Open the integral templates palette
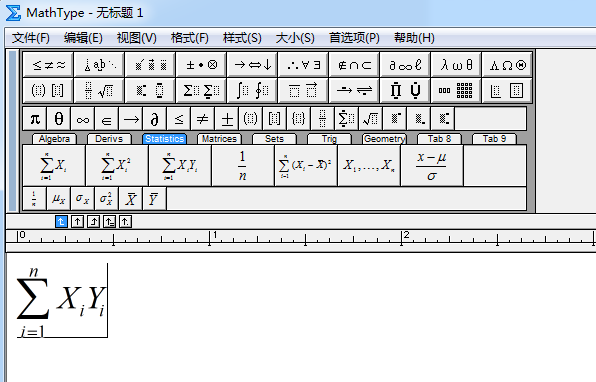The height and width of the screenshot is (382, 596). click(x=252, y=90)
